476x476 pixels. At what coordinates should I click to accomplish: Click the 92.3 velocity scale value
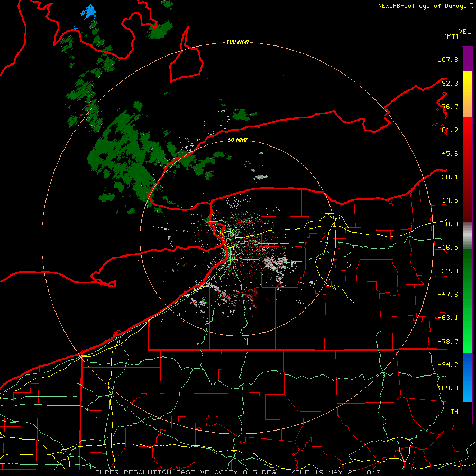pos(450,83)
